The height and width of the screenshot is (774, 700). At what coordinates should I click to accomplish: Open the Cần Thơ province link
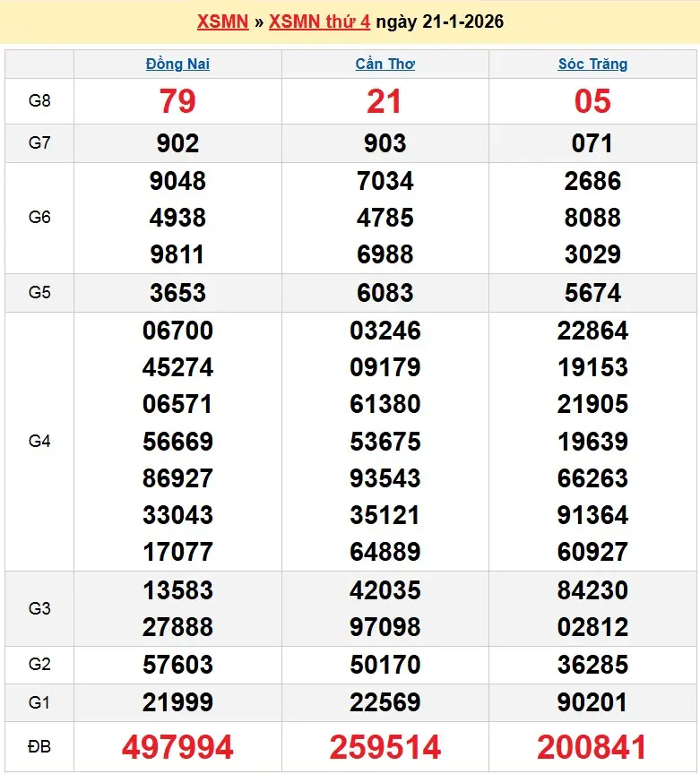pyautogui.click(x=385, y=64)
